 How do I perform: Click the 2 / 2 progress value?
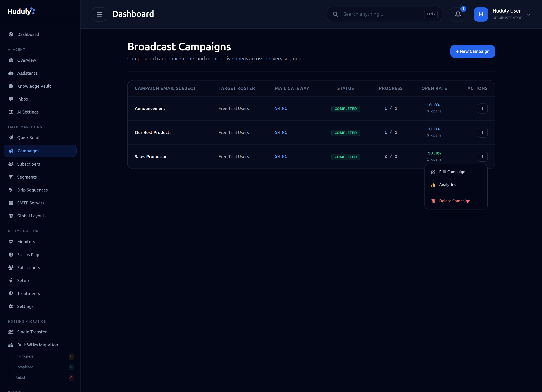[391, 156]
